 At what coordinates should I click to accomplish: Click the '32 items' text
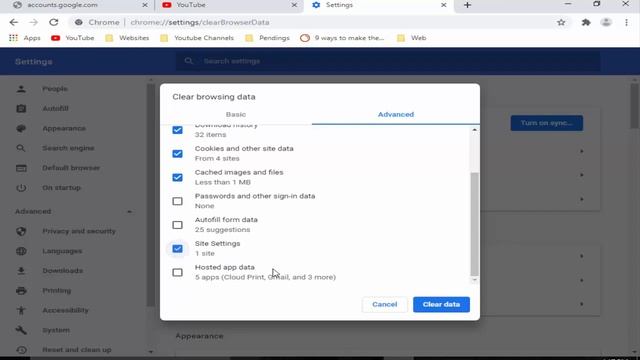coord(210,135)
